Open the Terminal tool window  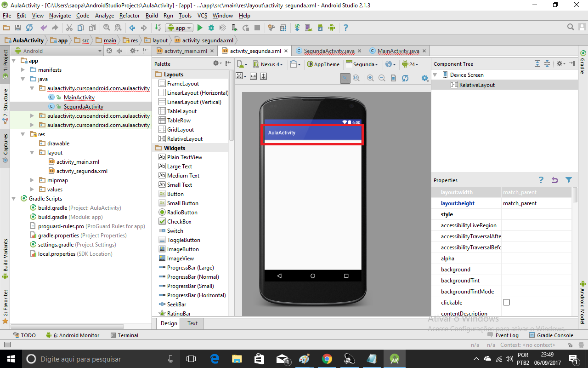pyautogui.click(x=124, y=335)
